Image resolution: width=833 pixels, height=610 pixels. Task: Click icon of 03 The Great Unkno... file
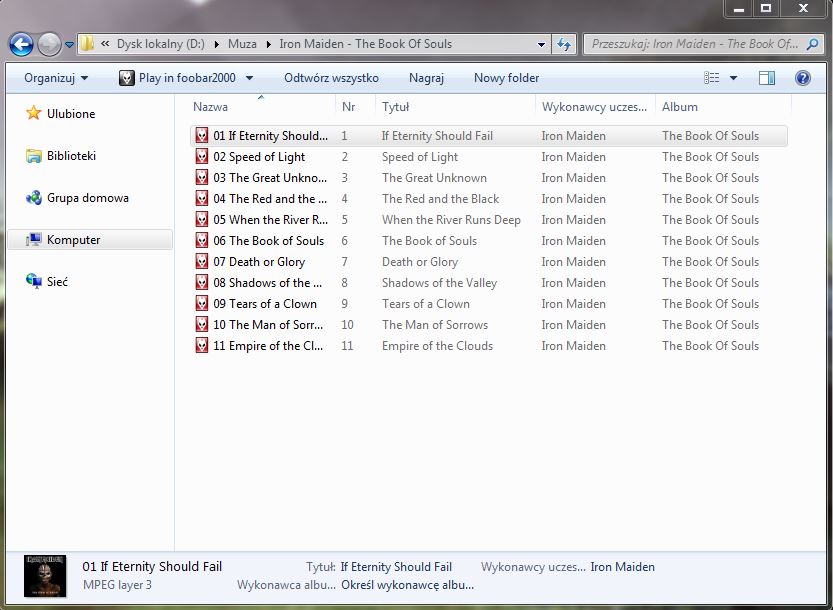click(202, 177)
